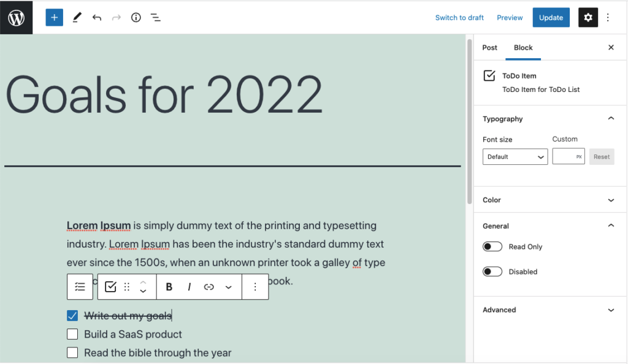Check the Read the bible item
Viewport: 628px width, 364px height.
click(72, 352)
